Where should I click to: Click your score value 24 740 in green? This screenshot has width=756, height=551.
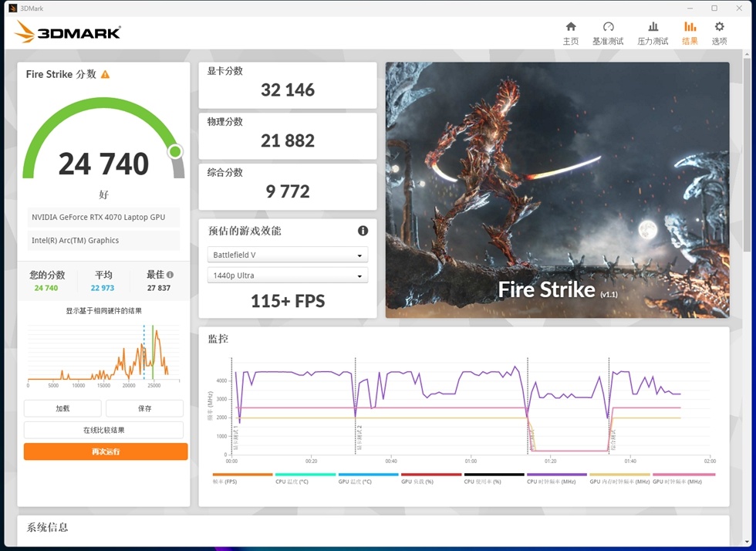pos(46,288)
